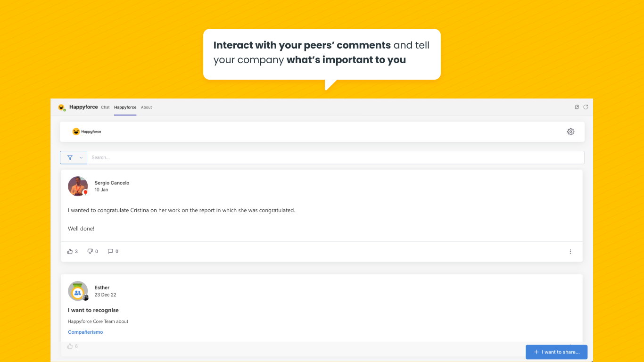Expand the filter dropdown chevron

pos(81,157)
